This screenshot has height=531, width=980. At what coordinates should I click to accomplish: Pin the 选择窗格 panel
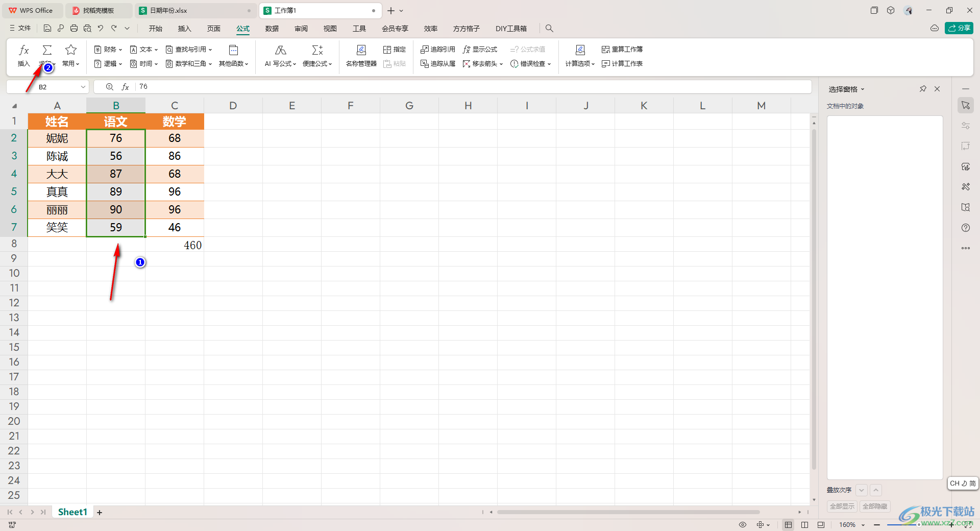[x=923, y=89]
